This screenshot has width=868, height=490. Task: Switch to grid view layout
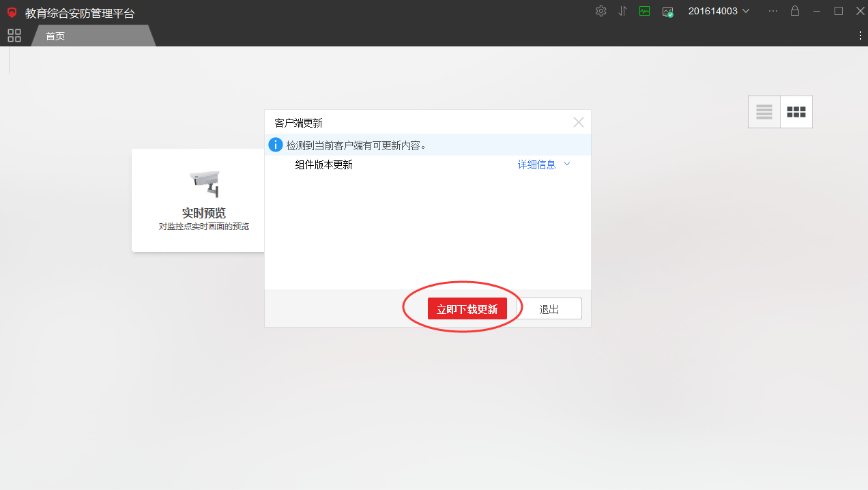(x=796, y=112)
